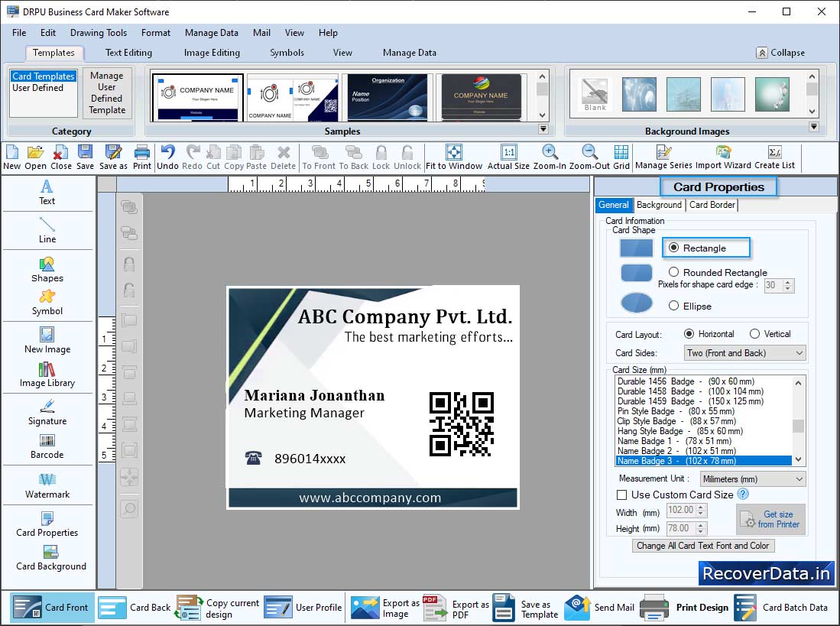The height and width of the screenshot is (626, 840).
Task: Insert a Barcode
Action: coord(47,446)
